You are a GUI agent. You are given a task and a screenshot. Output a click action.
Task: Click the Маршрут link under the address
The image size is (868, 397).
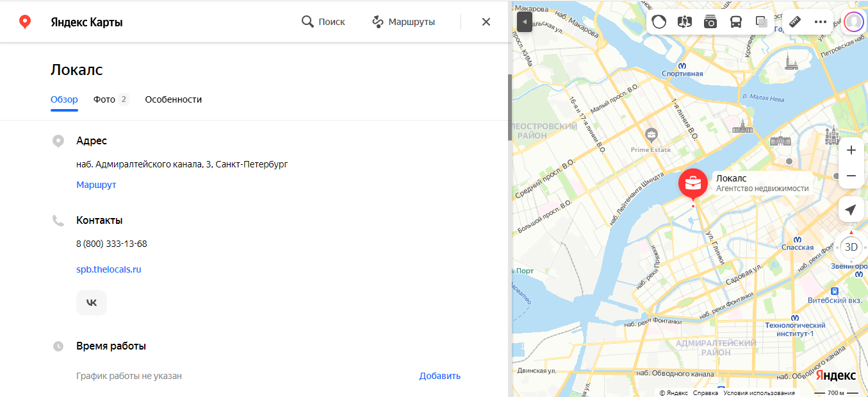click(x=96, y=185)
